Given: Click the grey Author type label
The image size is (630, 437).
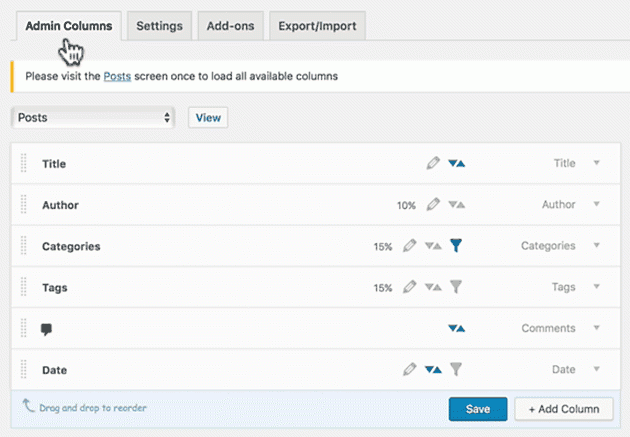Looking at the screenshot, I should (558, 204).
